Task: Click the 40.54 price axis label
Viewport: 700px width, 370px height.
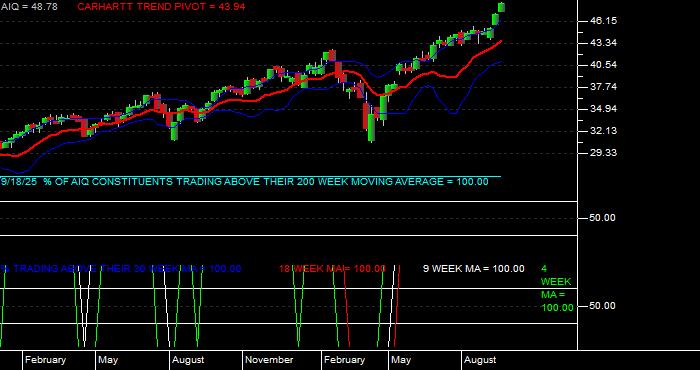Action: click(x=604, y=65)
